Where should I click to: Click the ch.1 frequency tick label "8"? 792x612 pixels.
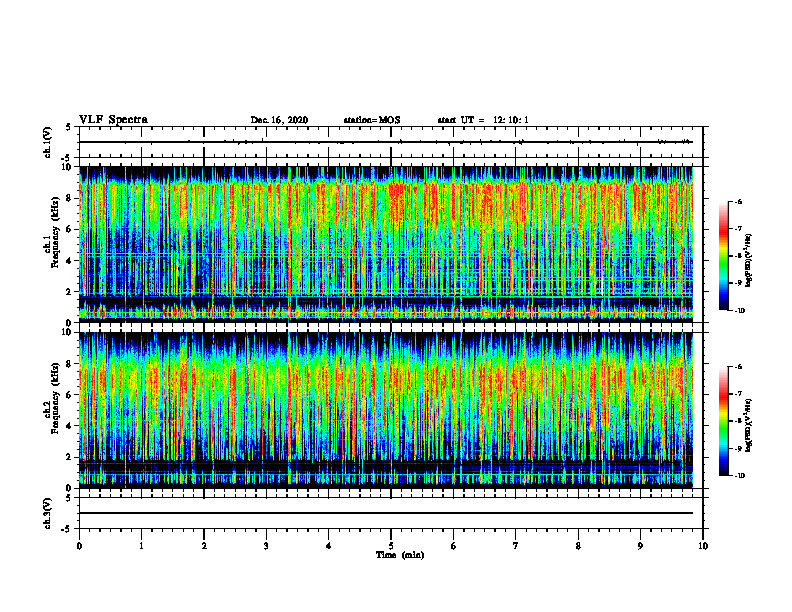point(70,198)
